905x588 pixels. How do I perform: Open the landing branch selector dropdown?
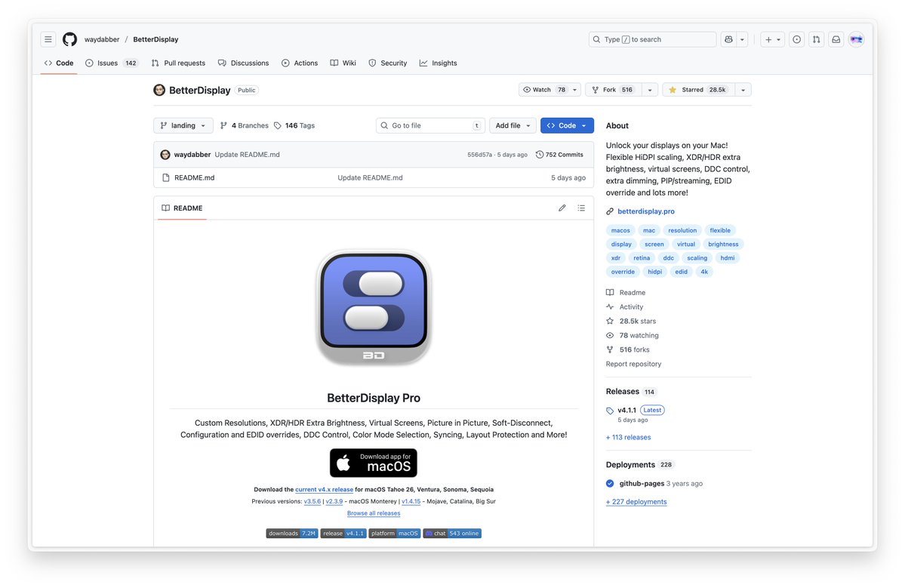[x=183, y=125]
